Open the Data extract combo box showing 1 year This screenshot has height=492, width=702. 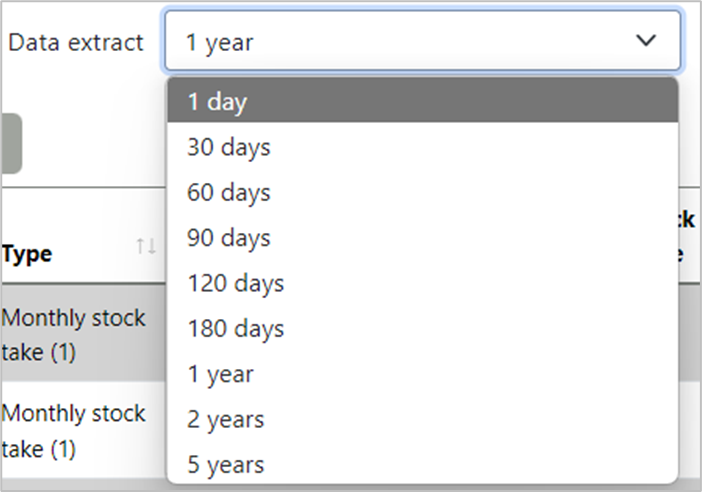422,41
